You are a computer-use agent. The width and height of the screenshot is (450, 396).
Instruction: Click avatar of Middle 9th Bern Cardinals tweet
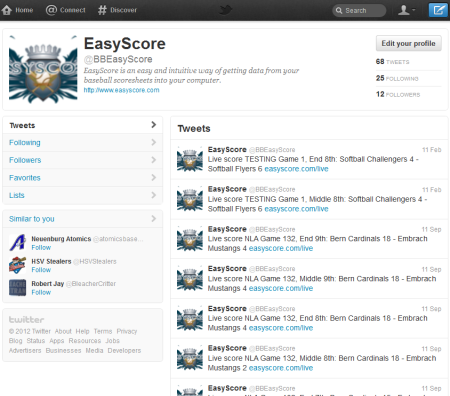pyautogui.click(x=190, y=278)
